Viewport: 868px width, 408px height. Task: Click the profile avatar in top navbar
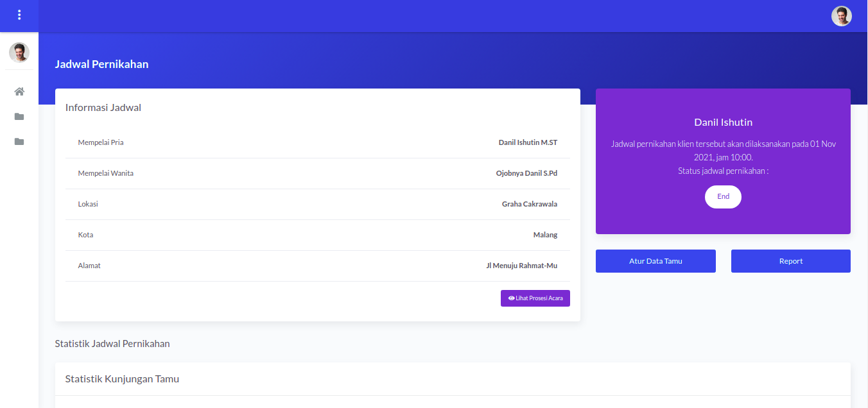tap(841, 16)
